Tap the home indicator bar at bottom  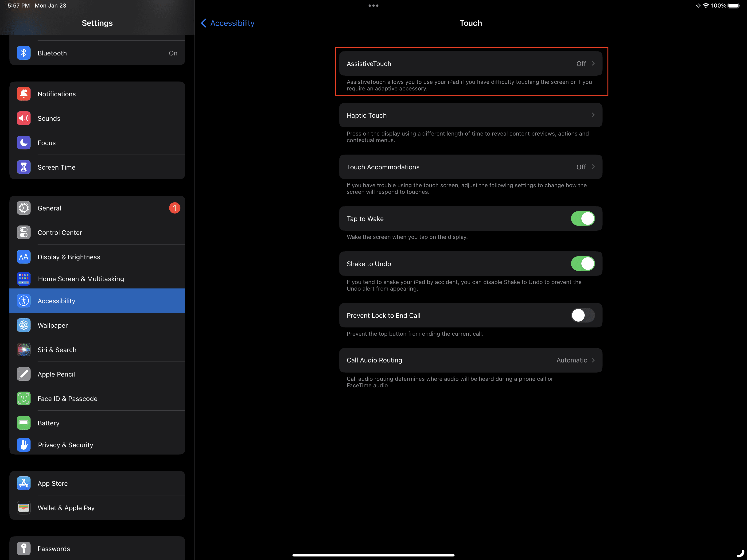(x=373, y=555)
